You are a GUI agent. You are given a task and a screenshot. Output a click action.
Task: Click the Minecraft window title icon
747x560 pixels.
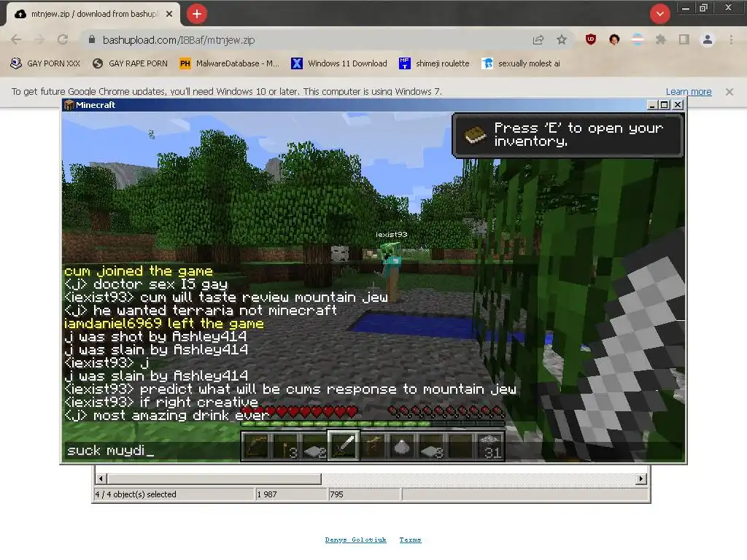tap(69, 105)
